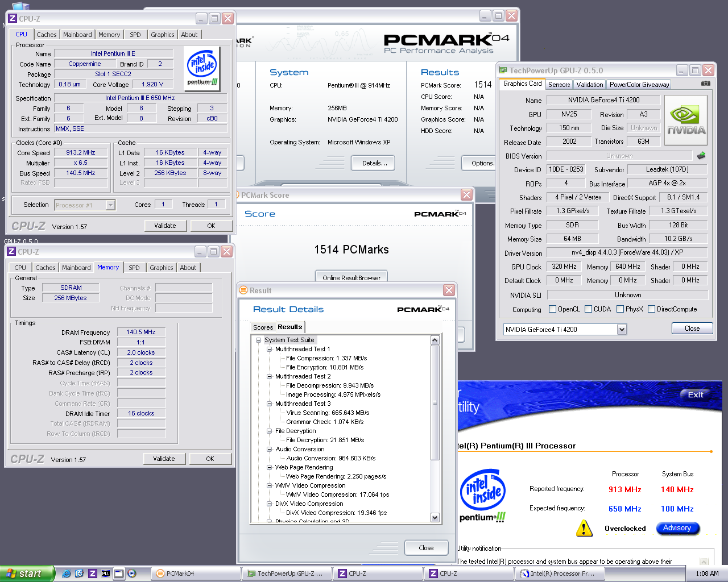Collapse Multithreaded Test 1 node

(269, 349)
